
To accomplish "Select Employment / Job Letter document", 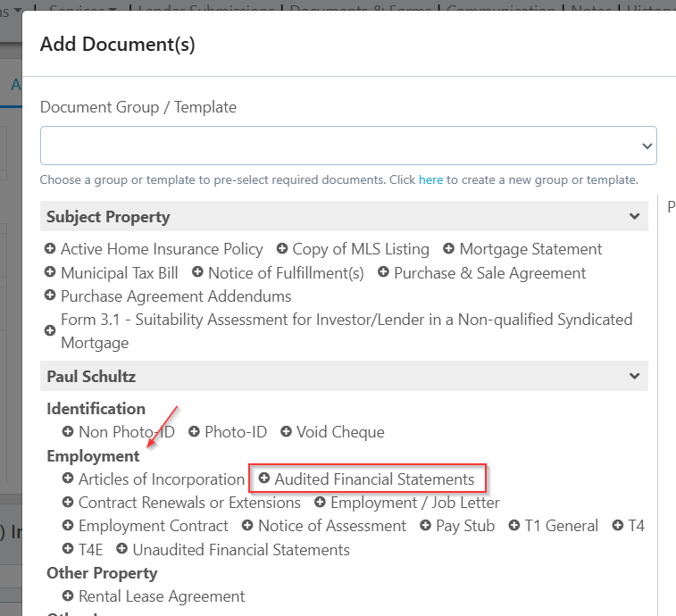I will pos(414,503).
